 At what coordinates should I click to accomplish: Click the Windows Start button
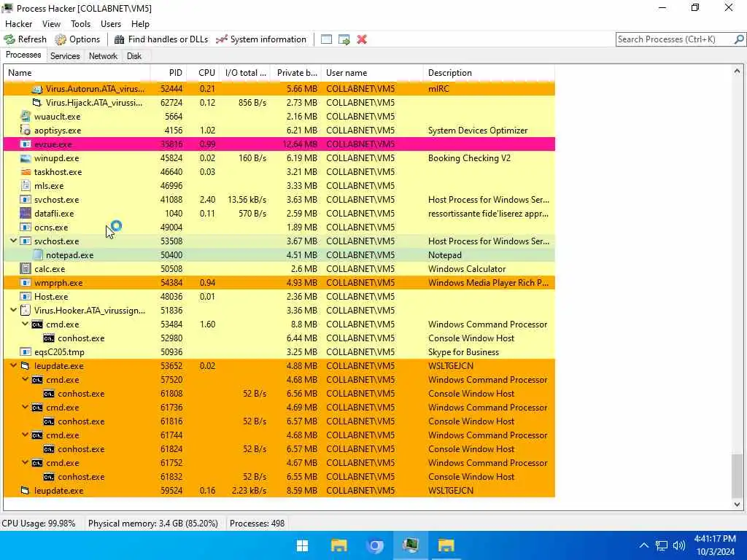point(303,545)
